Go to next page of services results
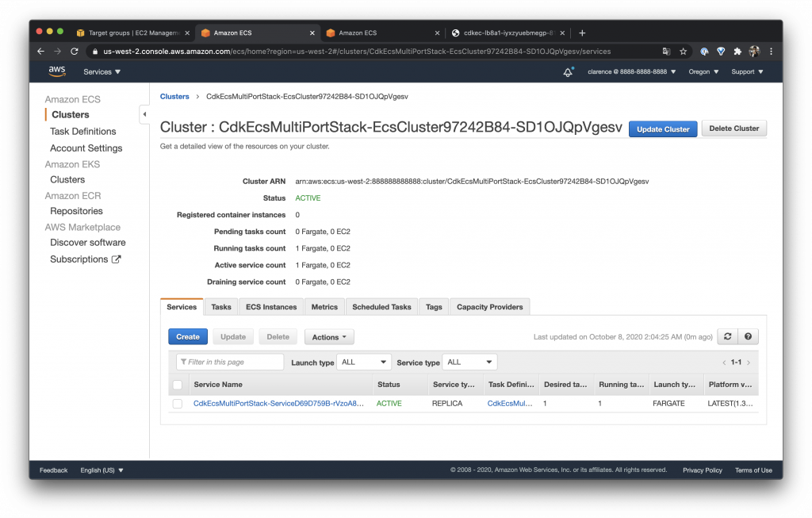Screen dimensions: 812x518 [749, 363]
